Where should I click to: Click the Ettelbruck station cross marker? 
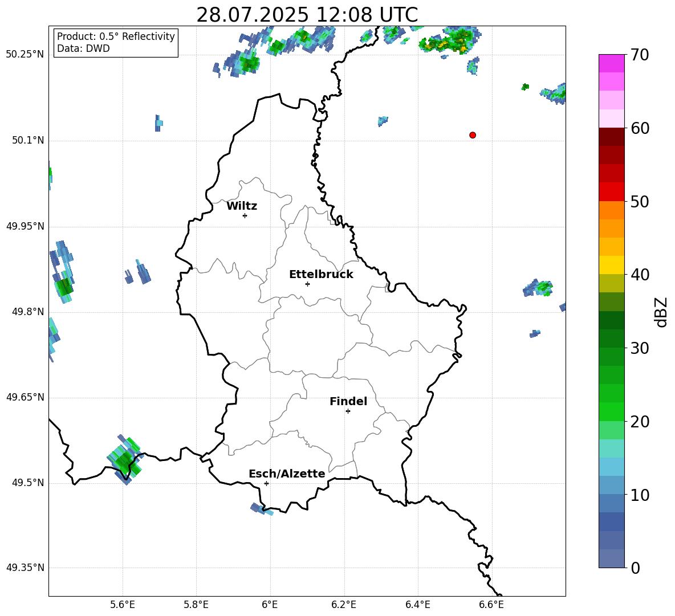(x=307, y=284)
